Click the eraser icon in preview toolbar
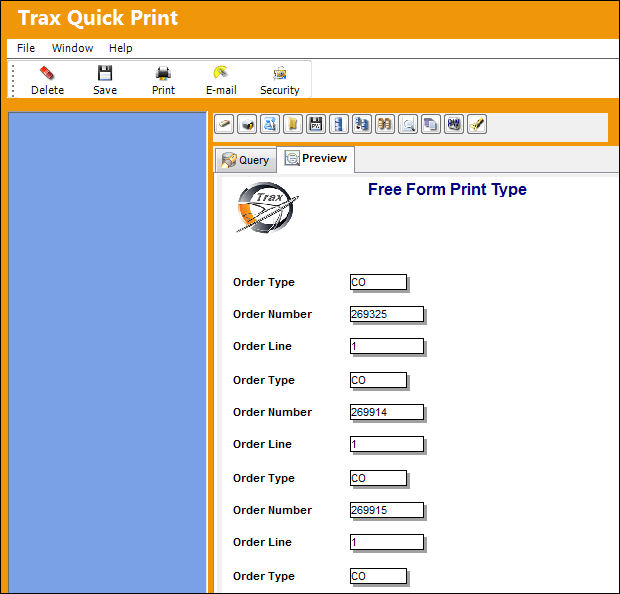 coord(224,124)
